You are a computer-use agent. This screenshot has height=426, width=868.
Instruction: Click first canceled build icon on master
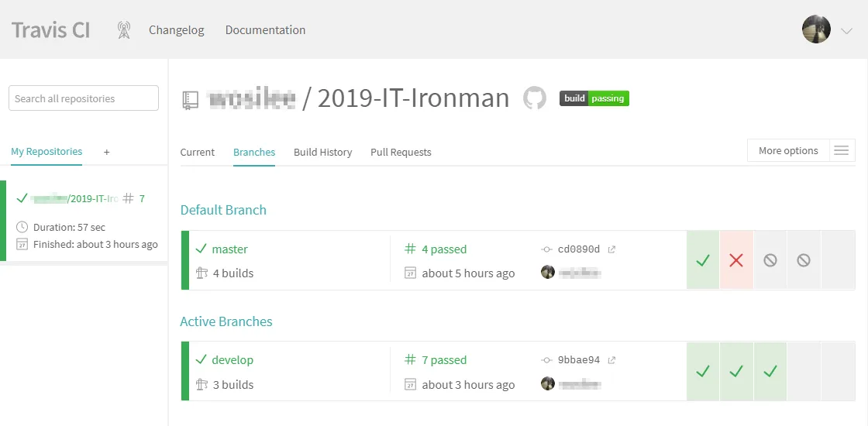pyautogui.click(x=770, y=260)
